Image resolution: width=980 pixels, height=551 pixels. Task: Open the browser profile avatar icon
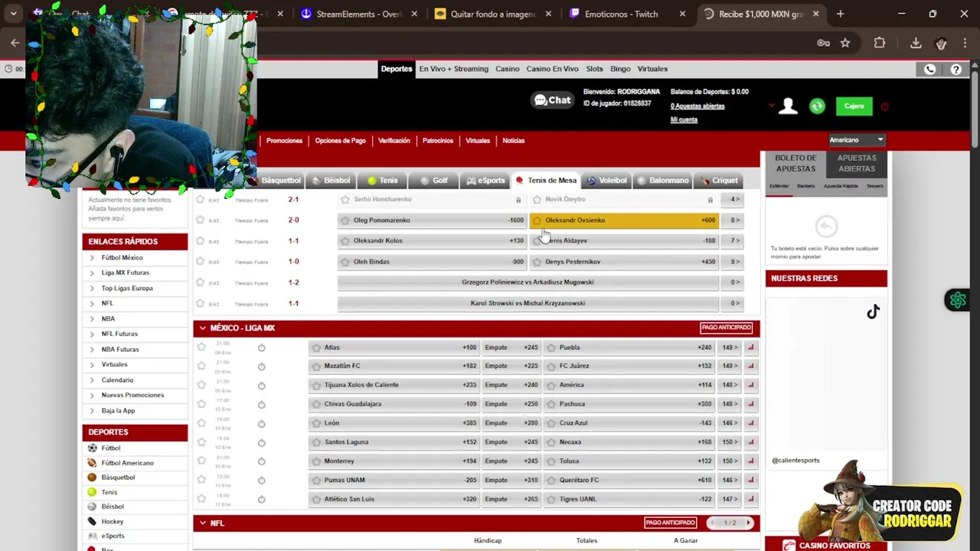point(941,43)
